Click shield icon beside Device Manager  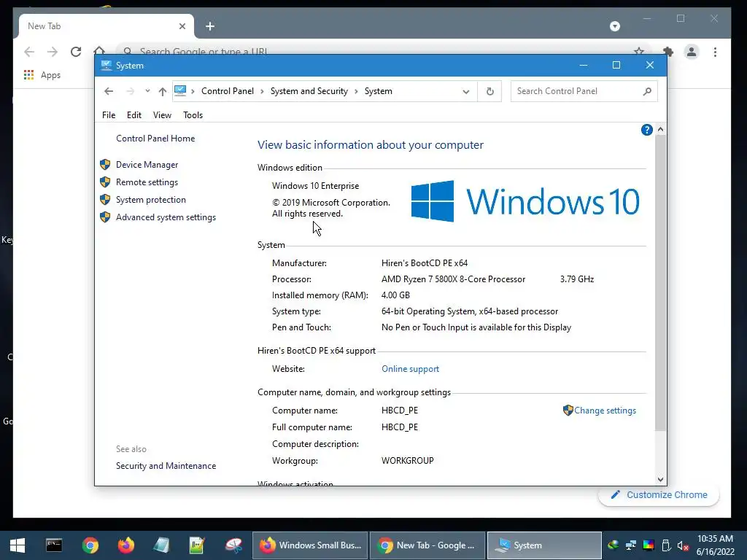tap(105, 165)
